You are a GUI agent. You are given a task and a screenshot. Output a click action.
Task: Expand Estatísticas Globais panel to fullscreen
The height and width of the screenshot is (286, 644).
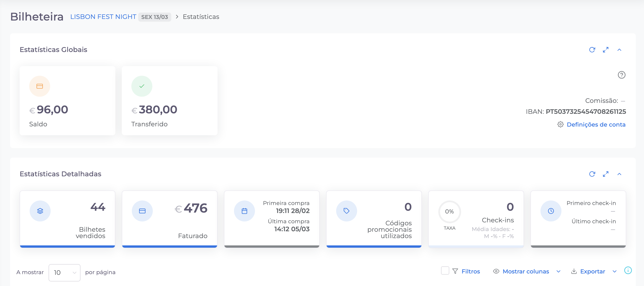pos(605,50)
